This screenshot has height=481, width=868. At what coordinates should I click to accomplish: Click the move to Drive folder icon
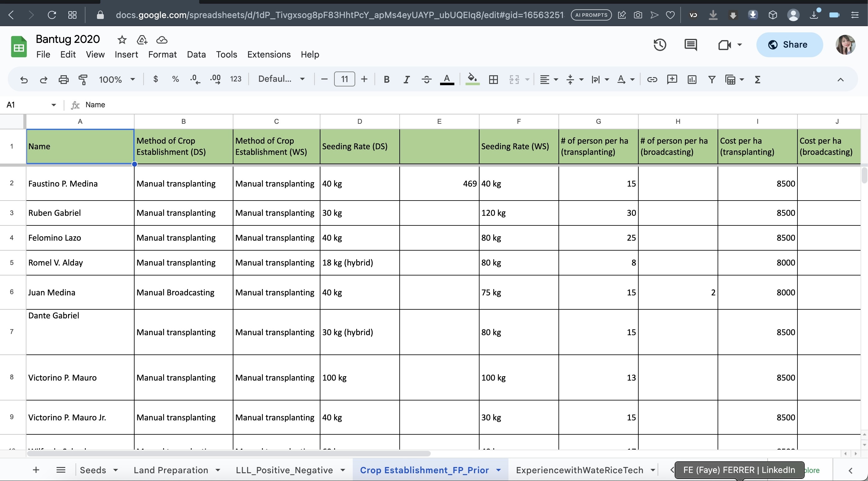[142, 40]
